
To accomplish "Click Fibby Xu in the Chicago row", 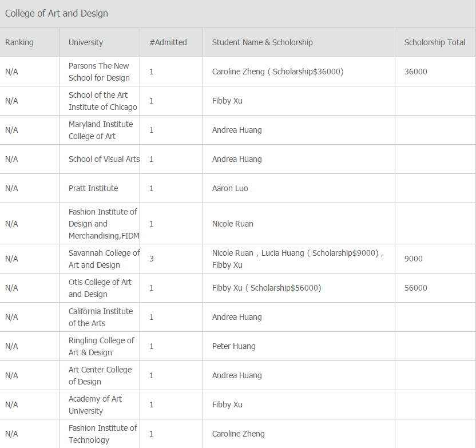I will point(227,101).
